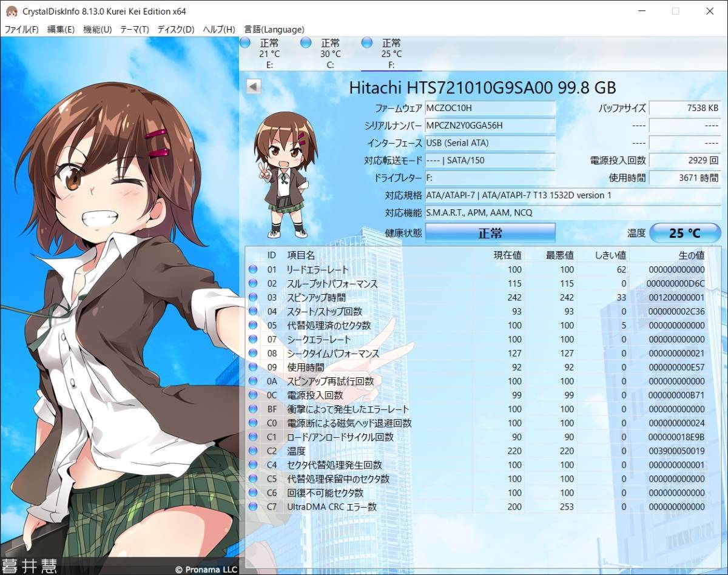This screenshot has height=575, width=728.
Task: Click the 生の値 column header
Action: [x=690, y=255]
